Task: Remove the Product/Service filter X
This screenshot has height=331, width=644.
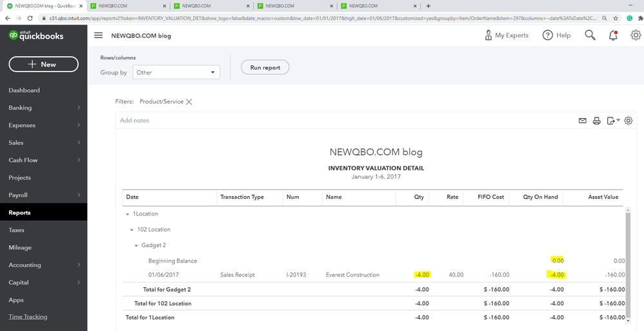Action: [x=189, y=102]
